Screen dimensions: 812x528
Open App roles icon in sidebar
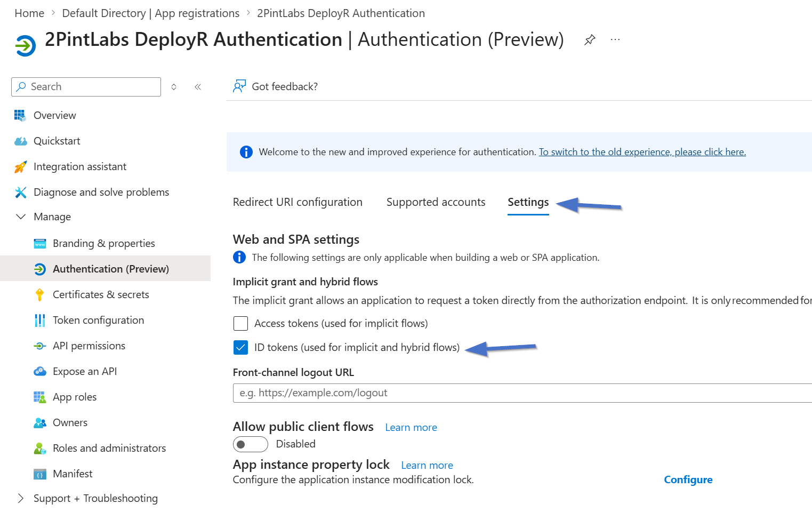(x=40, y=397)
